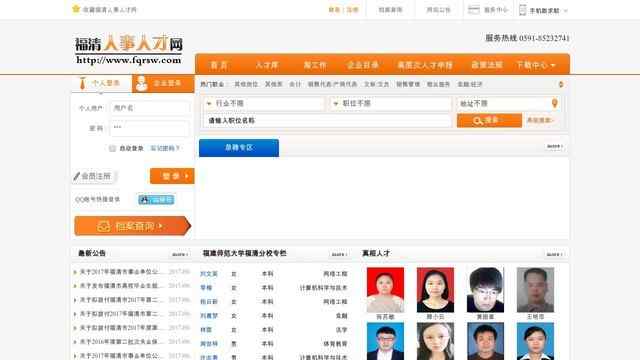Open blue-background photo of man with glasses in suit
The height and width of the screenshot is (360, 640).
pos(385,341)
